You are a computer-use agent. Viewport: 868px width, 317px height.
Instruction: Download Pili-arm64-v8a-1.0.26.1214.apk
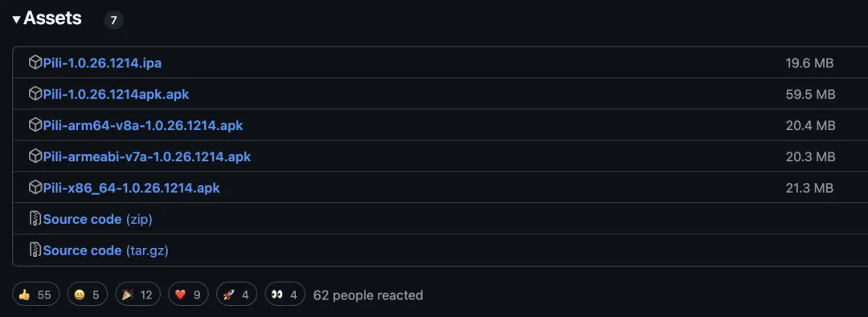pos(143,125)
